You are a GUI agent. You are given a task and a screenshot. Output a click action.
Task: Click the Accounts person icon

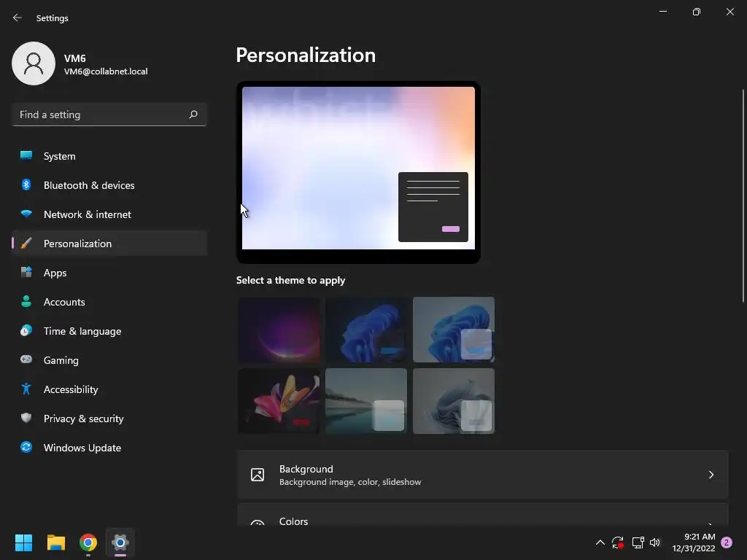coord(26,301)
